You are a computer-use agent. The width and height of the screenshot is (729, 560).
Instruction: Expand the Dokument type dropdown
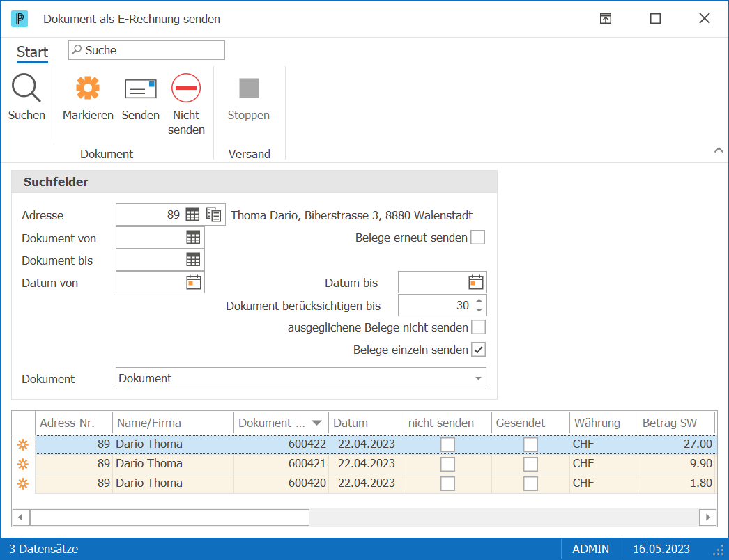tap(478, 378)
